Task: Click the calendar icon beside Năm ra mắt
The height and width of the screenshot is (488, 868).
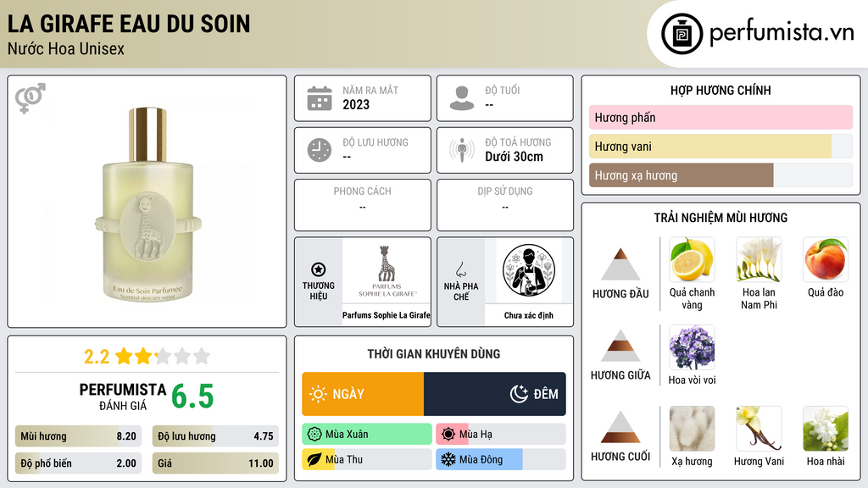Action: (x=320, y=98)
